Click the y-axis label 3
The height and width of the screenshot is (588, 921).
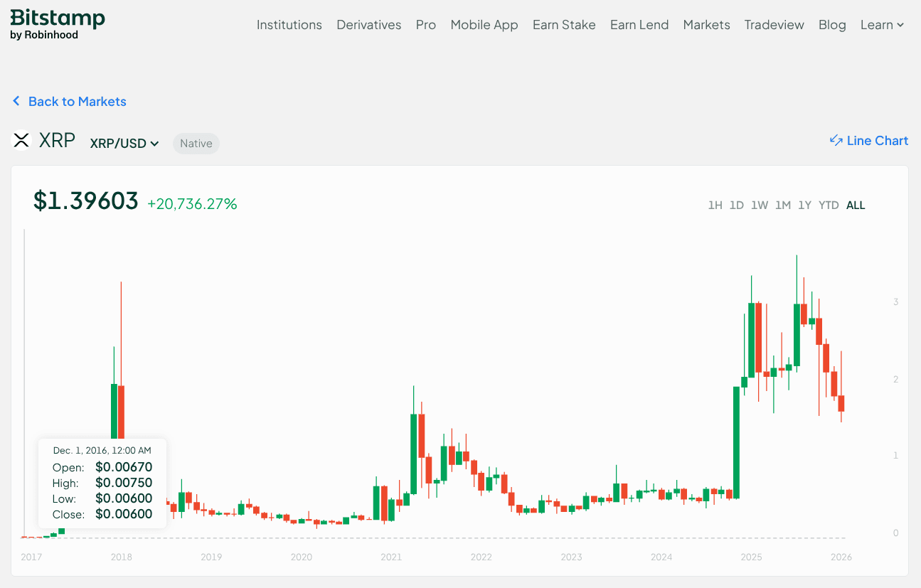[x=896, y=302]
